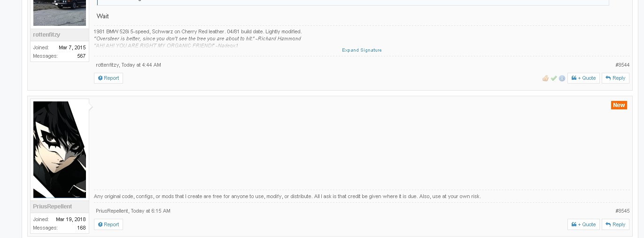Open PriusRepellent's avatar image
Viewport: 644px width, 238px height.
(x=60, y=149)
